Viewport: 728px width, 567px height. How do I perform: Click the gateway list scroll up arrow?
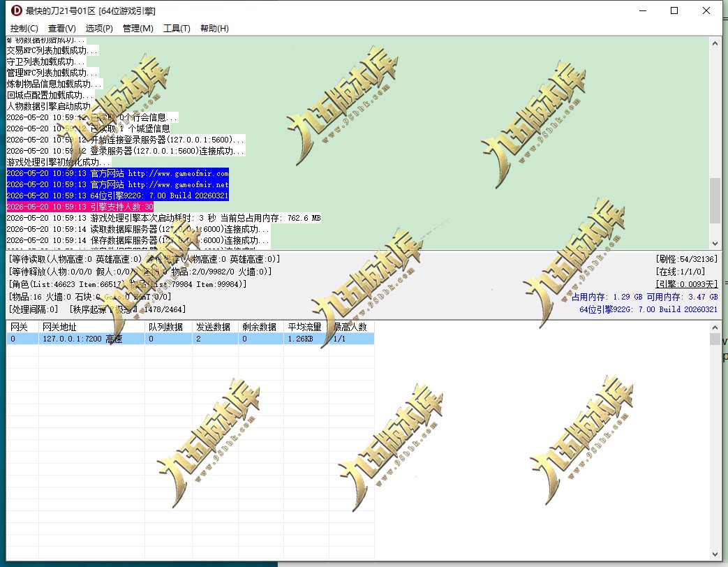tap(715, 327)
